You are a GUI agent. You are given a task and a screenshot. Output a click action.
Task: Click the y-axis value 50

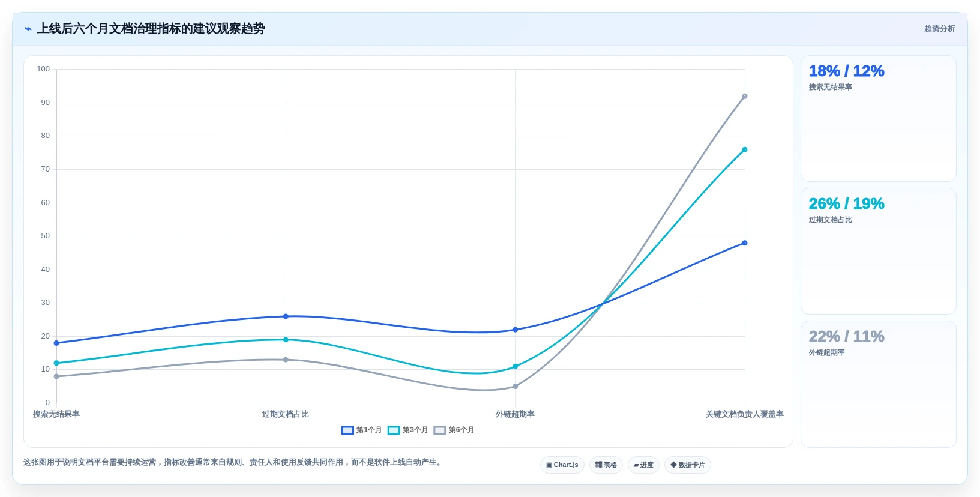(x=46, y=236)
